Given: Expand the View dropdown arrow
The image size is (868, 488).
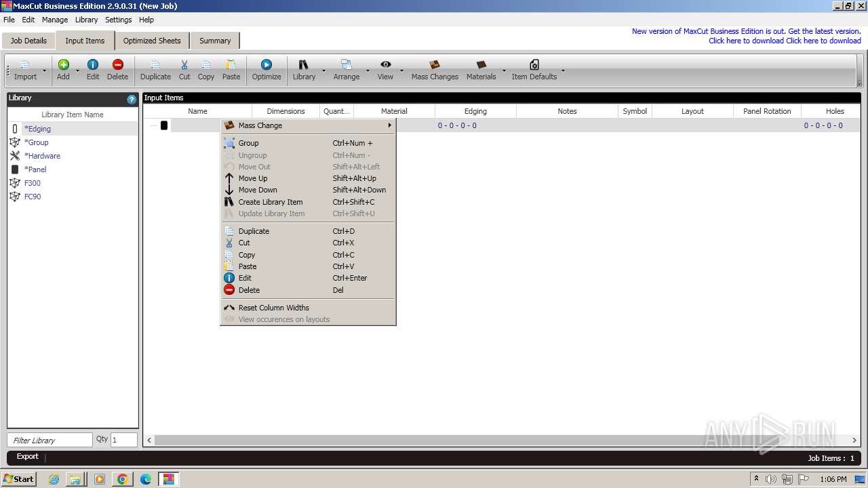Looking at the screenshot, I should [401, 70].
